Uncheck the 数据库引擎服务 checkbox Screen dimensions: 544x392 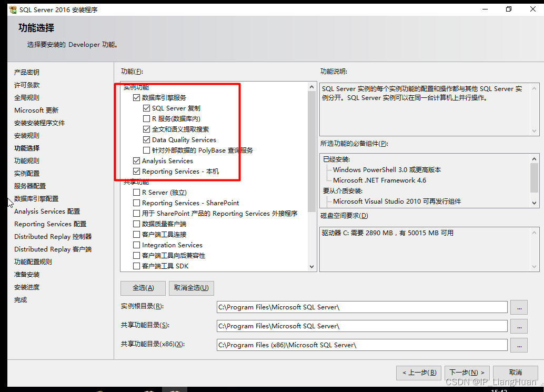coord(136,98)
